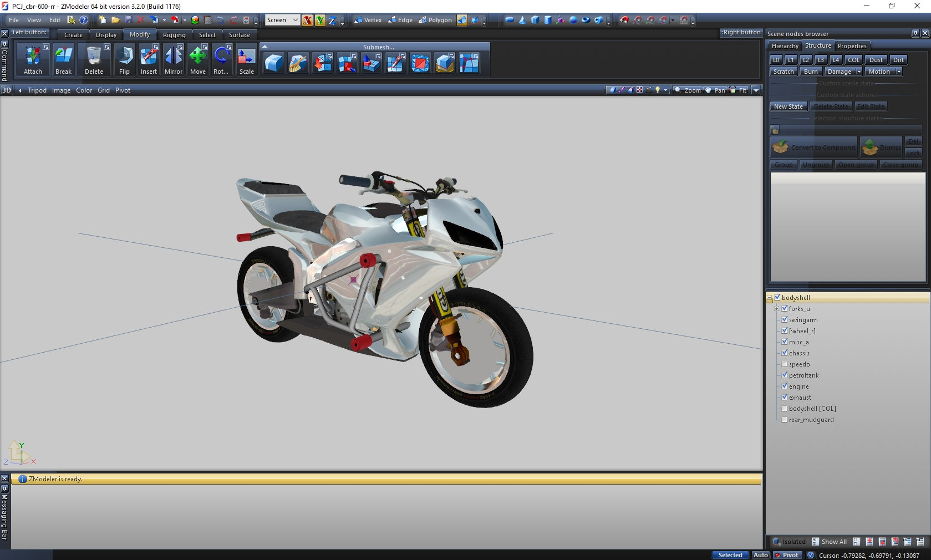Select the engine node in tree

pos(798,386)
